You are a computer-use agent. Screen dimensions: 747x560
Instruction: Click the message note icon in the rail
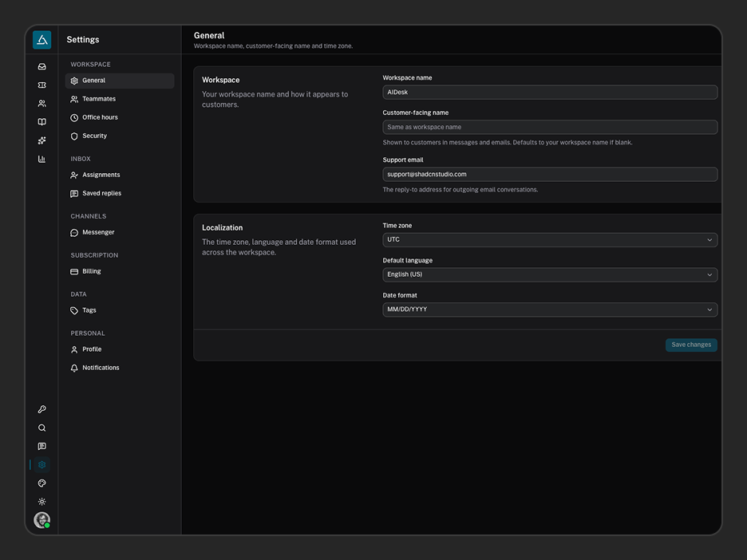point(42,446)
